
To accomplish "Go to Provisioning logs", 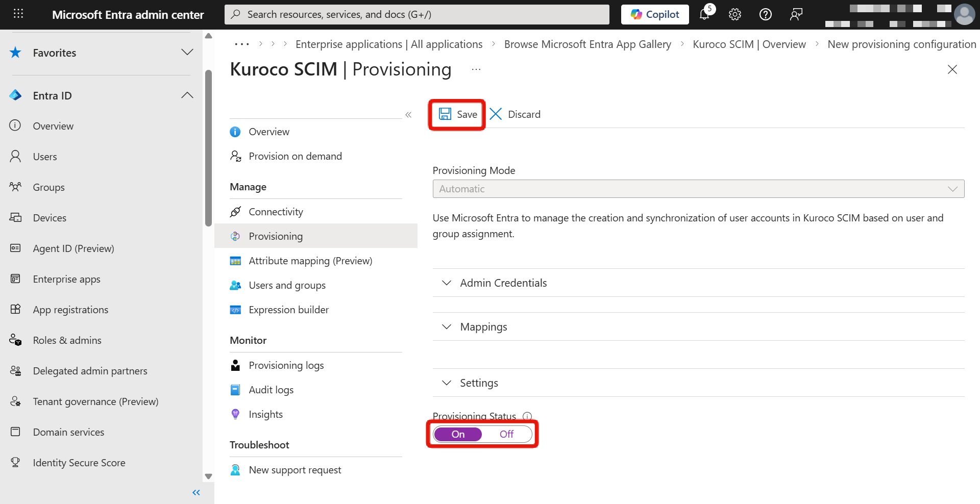I will click(x=286, y=365).
